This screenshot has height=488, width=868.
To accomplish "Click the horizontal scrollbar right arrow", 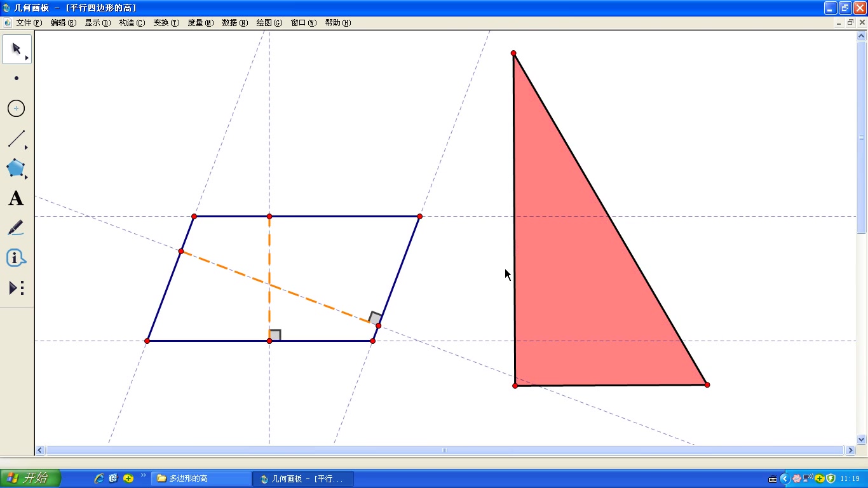I will (851, 451).
